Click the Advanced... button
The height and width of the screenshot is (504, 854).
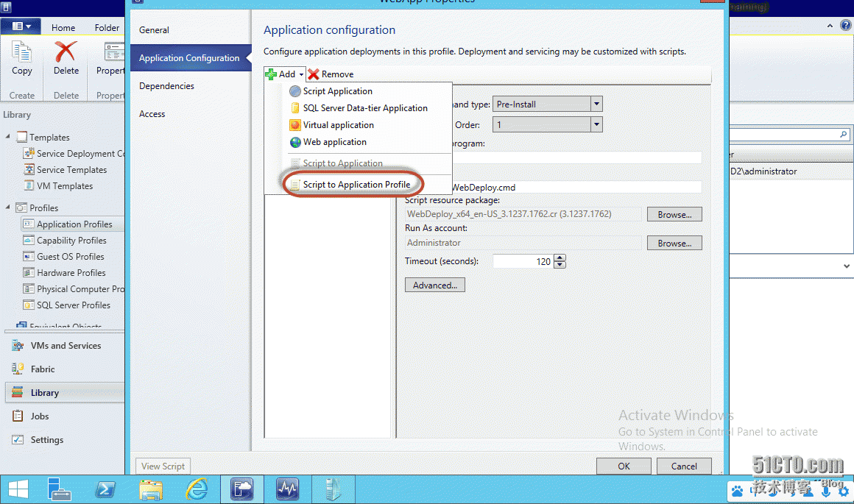(x=434, y=285)
